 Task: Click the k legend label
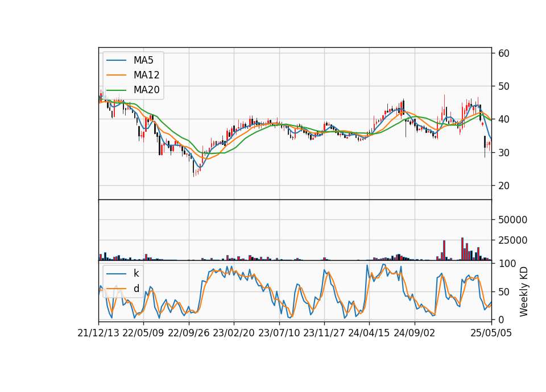(136, 273)
